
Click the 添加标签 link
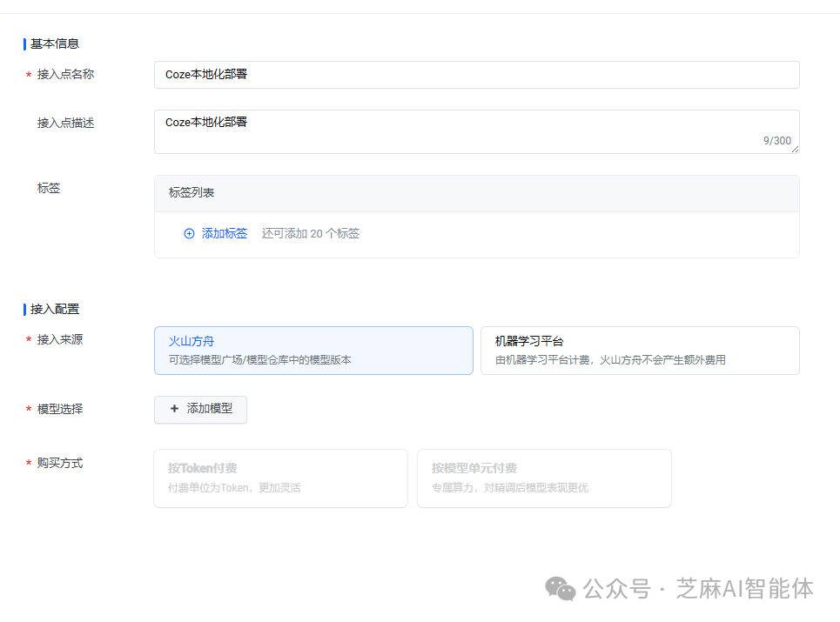pos(225,233)
